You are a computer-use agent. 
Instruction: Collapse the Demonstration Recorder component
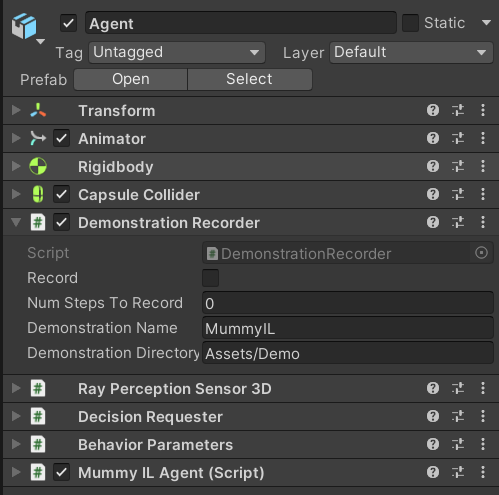tap(16, 222)
